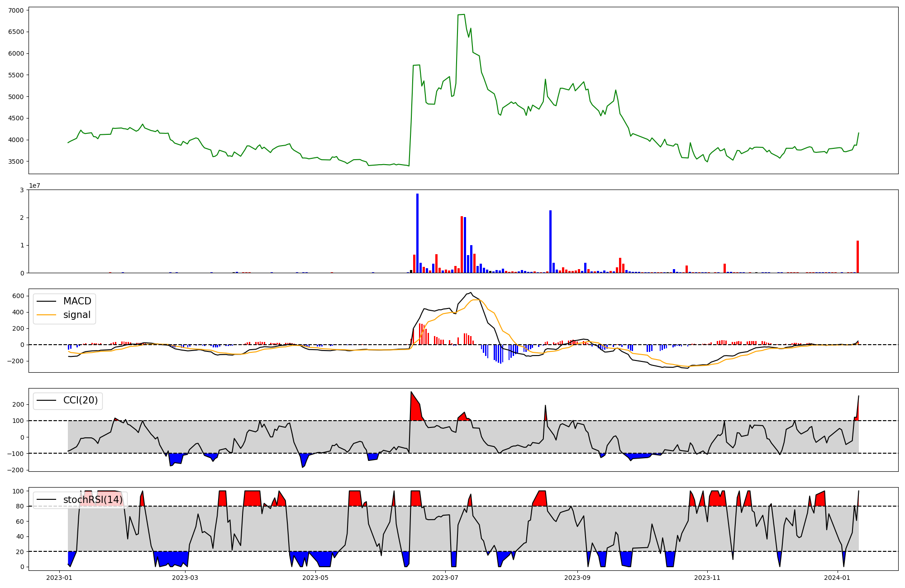Click the largest red CCI overbought area
Image resolution: width=905 pixels, height=588 pixels.
pyautogui.click(x=415, y=409)
